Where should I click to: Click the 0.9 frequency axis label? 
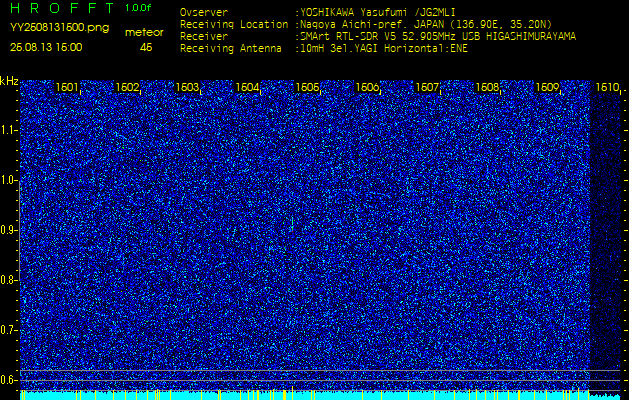8,230
